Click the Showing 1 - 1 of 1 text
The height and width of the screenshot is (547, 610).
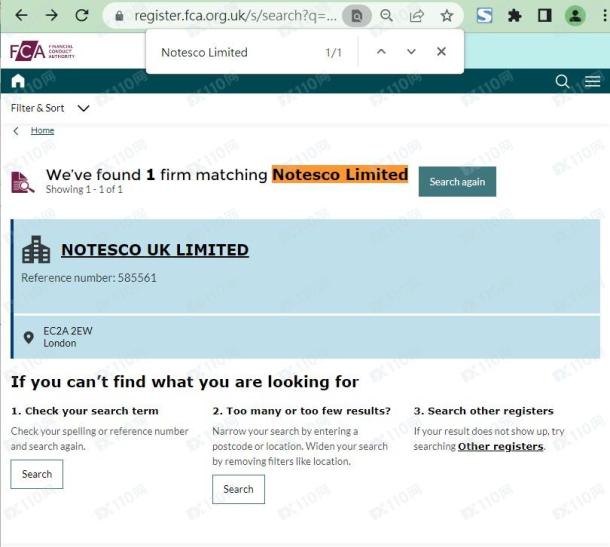[84, 189]
